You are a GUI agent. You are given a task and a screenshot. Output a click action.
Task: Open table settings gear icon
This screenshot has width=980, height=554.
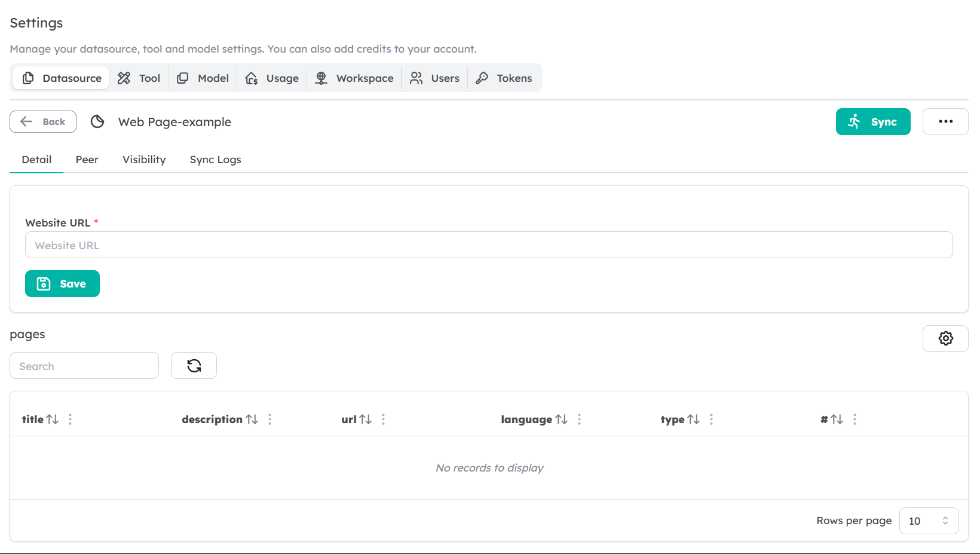pos(945,338)
